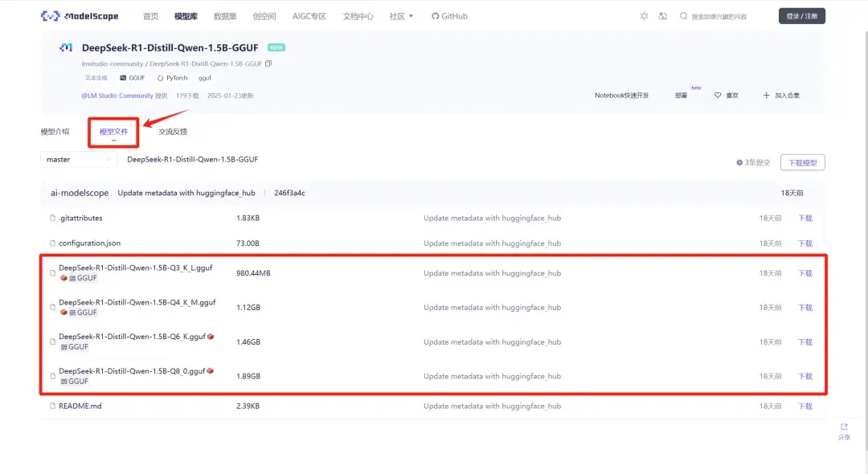This screenshot has width=868, height=474.
Task: Click the GGUF tag under model path
Action: (x=133, y=78)
